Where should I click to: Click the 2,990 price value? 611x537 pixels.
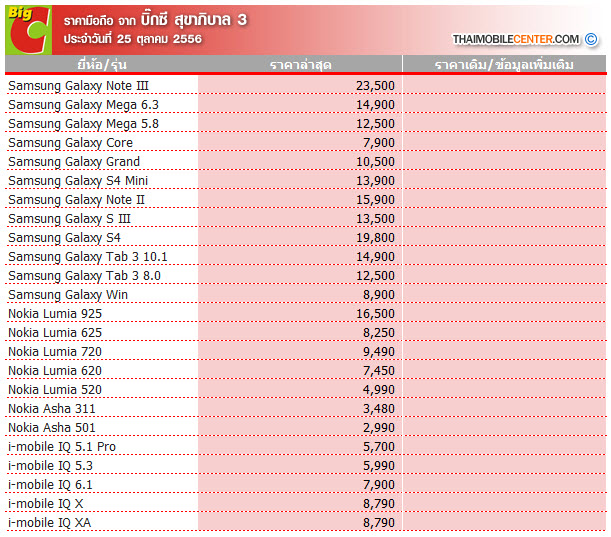point(379,428)
